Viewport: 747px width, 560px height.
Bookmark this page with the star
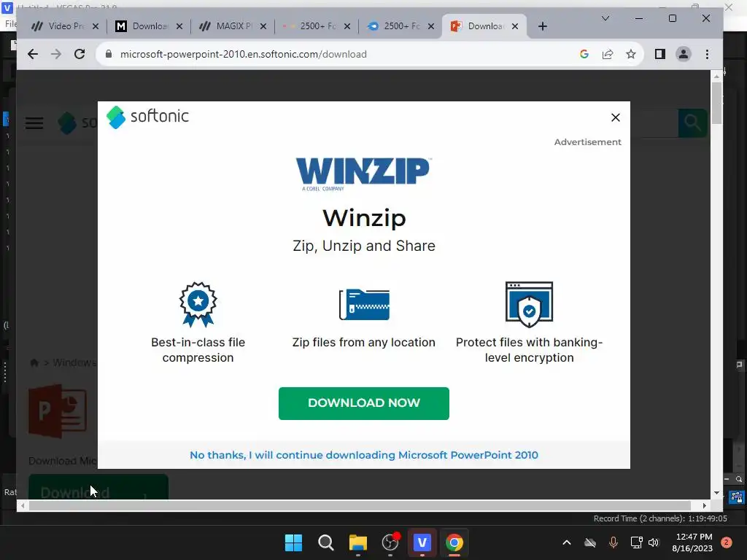point(631,54)
